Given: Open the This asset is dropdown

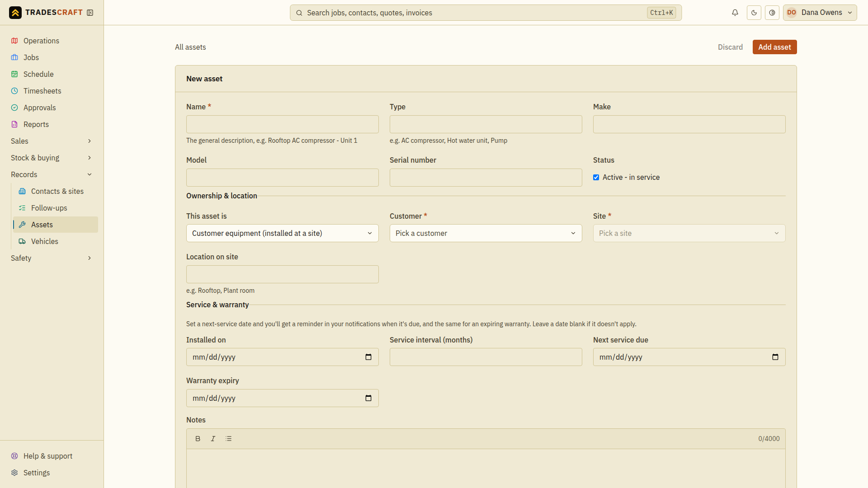Looking at the screenshot, I should click(x=283, y=233).
